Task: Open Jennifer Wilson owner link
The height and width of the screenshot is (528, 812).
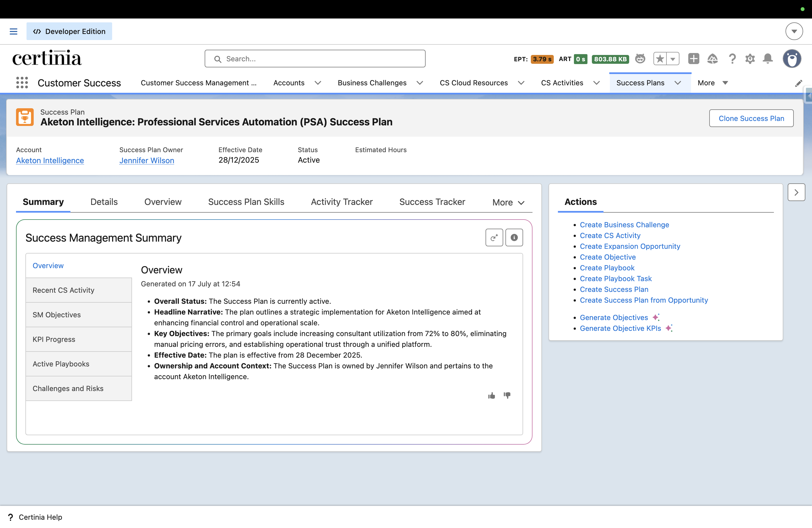Action: 147,160
